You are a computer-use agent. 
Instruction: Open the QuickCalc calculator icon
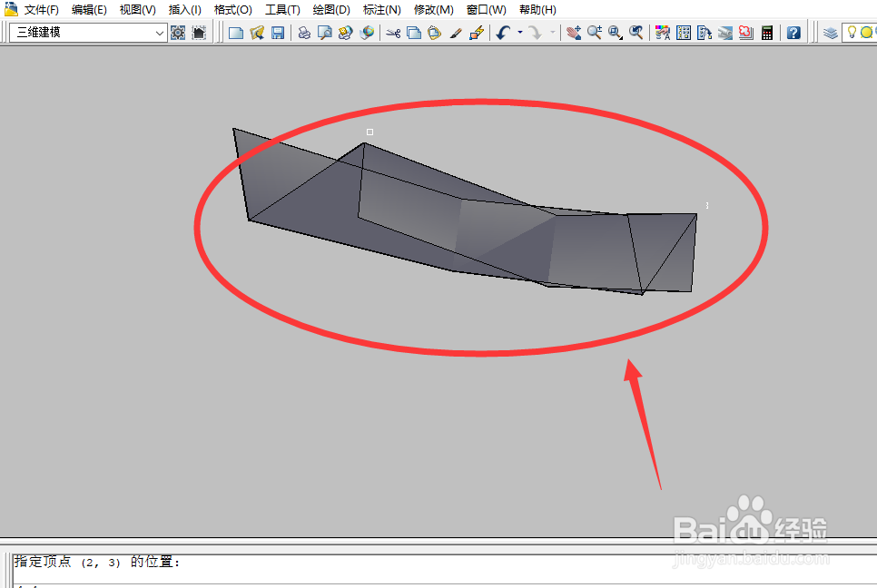[x=767, y=33]
